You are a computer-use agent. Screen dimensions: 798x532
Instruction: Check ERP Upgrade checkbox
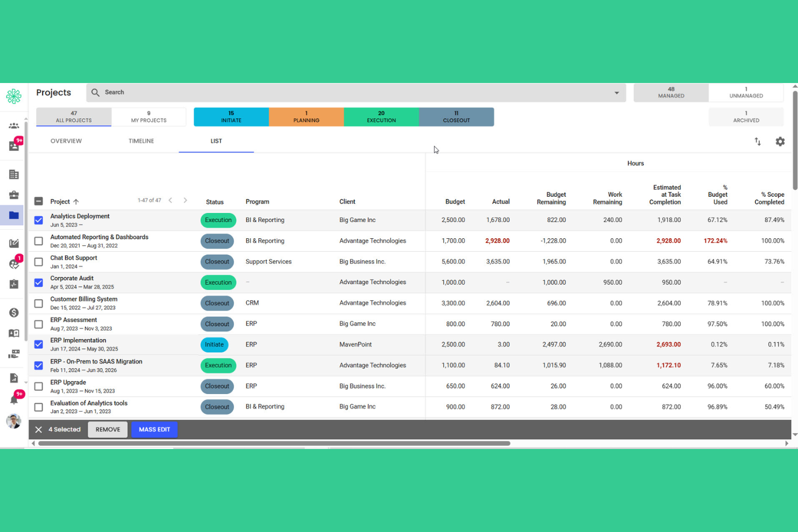pyautogui.click(x=38, y=386)
